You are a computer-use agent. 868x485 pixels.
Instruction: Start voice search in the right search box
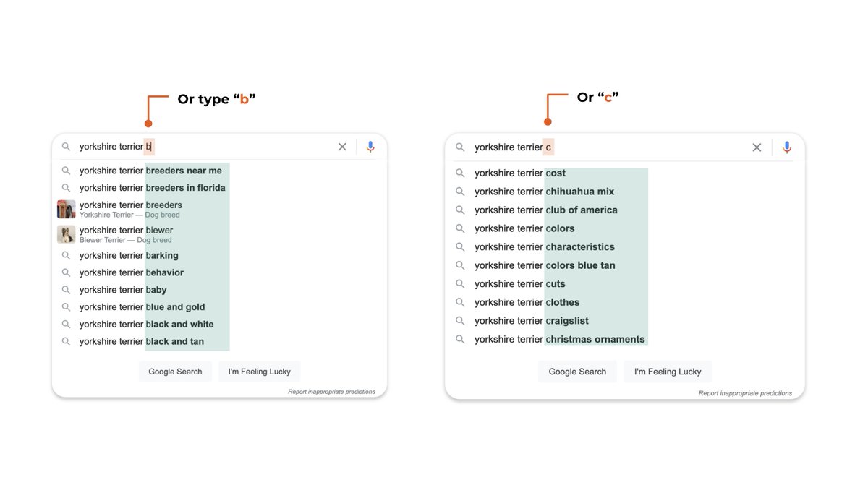[x=787, y=147]
